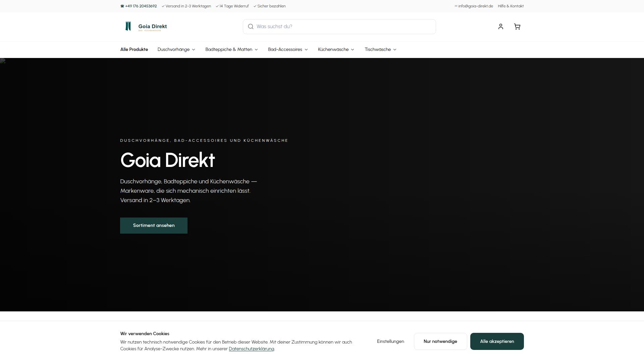644x362 pixels.
Task: Click the Goia Direkt hero heading
Action: pyautogui.click(x=167, y=160)
